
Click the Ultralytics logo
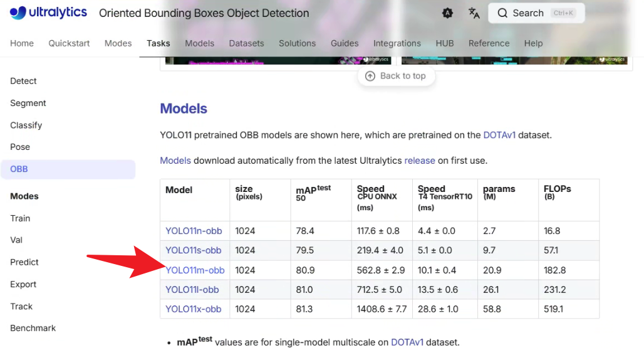(48, 13)
